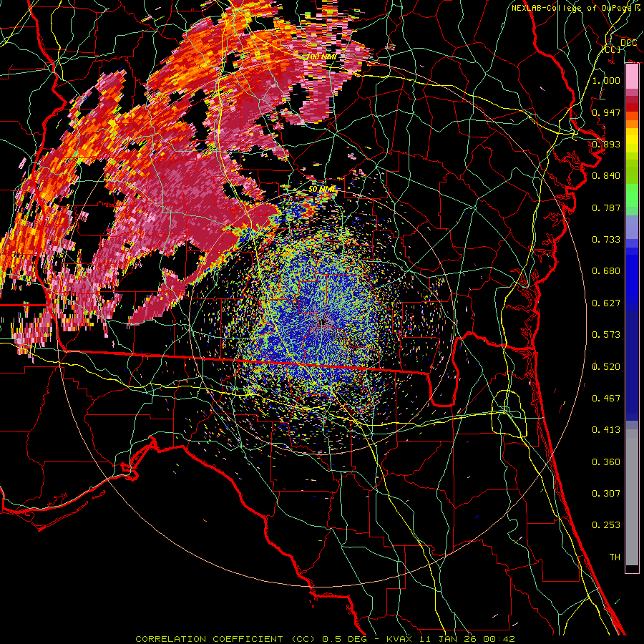Click the [CC] label above the color bar
The image size is (644, 644).
[611, 49]
